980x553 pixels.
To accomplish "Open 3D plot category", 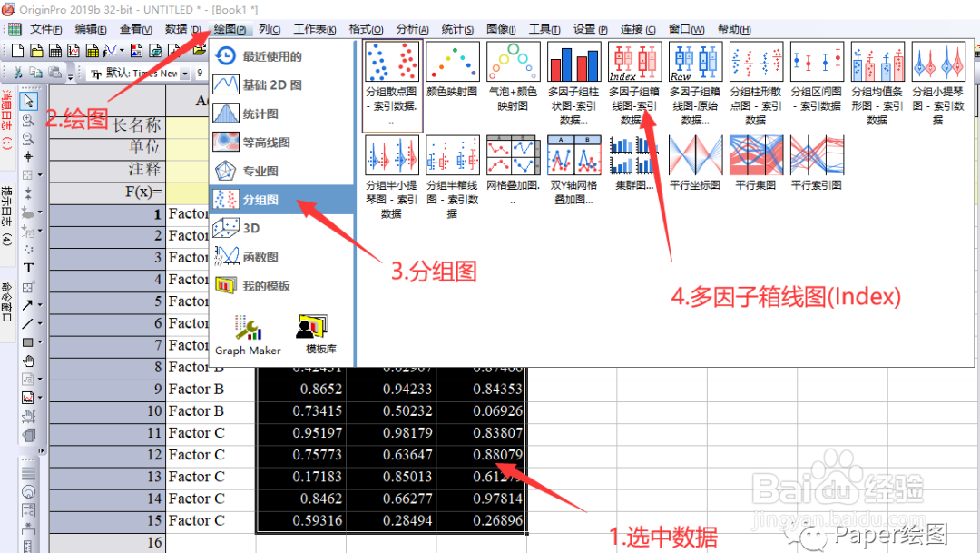I will [x=282, y=228].
